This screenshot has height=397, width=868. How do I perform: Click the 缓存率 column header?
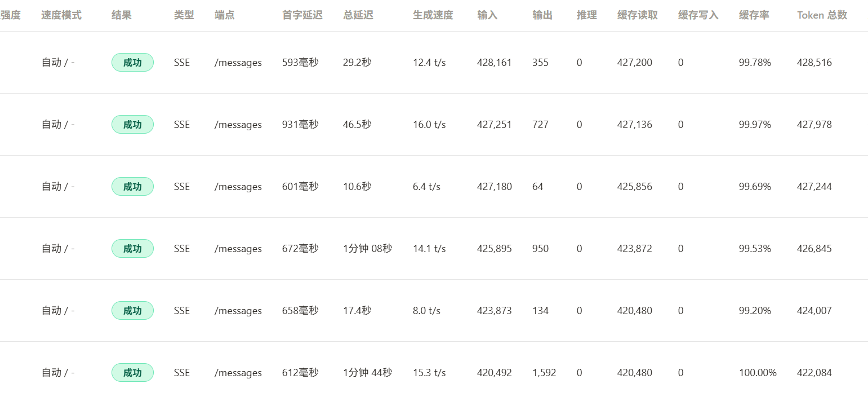(754, 15)
